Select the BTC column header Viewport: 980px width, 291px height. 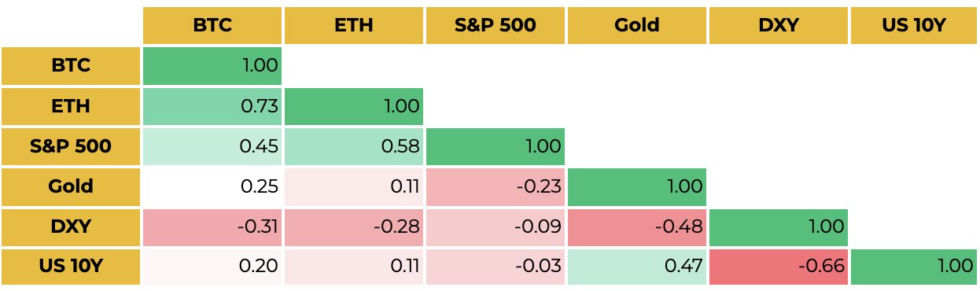point(212,25)
